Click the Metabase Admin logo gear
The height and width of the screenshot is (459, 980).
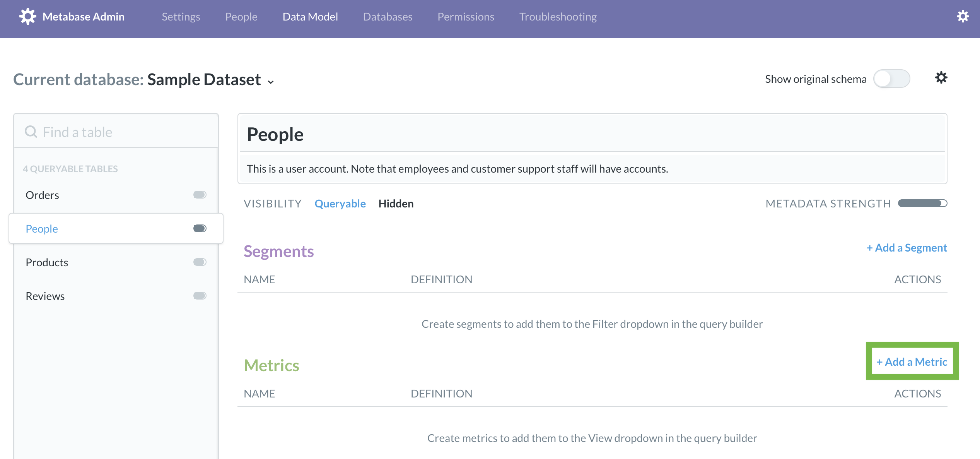pos(27,17)
